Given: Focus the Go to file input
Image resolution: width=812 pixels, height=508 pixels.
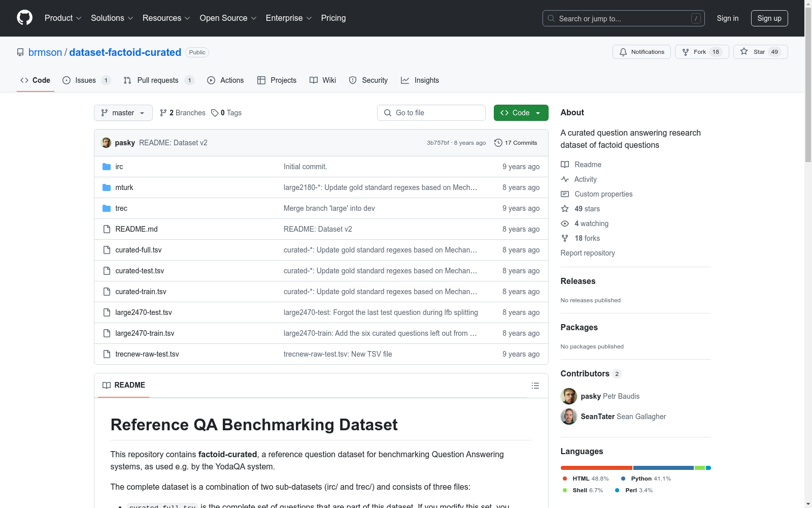Looking at the screenshot, I should (431, 113).
